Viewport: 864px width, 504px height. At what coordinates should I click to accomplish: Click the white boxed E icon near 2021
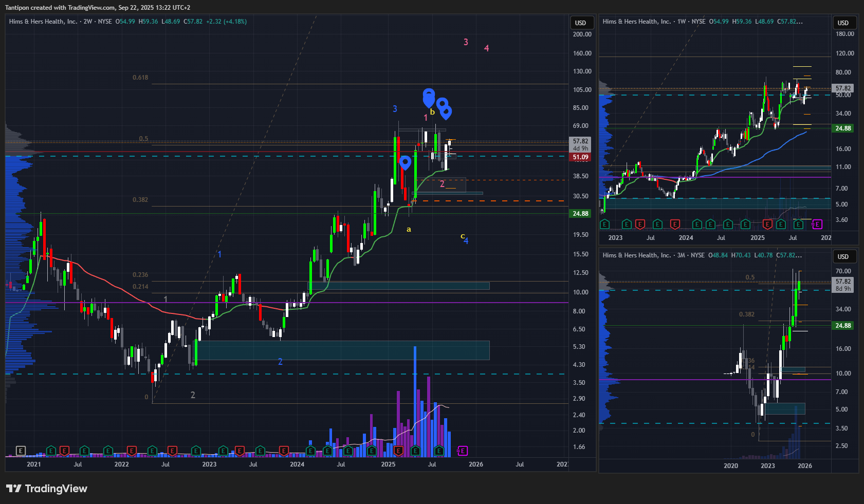click(21, 451)
